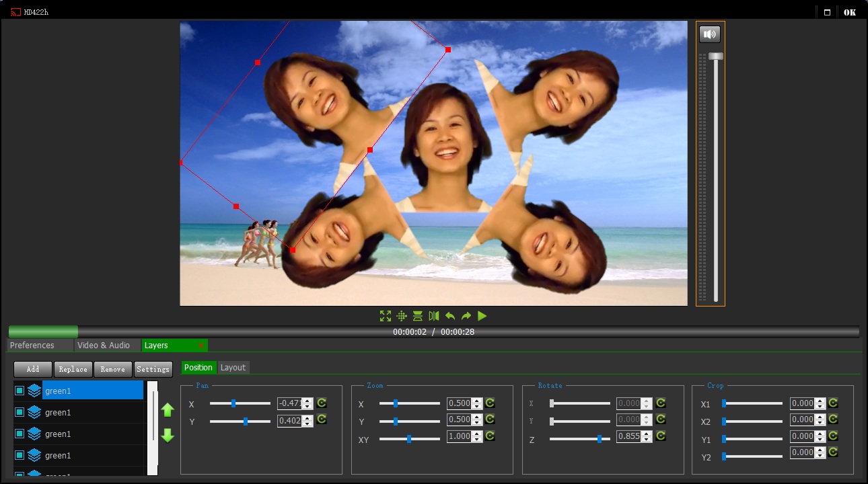The image size is (868, 484).
Task: Move selected layer down with green arrow
Action: [x=168, y=436]
